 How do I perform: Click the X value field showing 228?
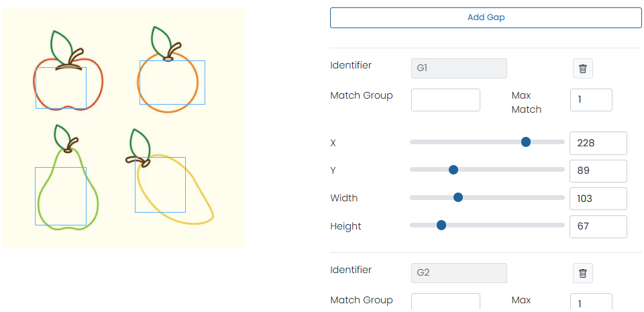point(598,143)
